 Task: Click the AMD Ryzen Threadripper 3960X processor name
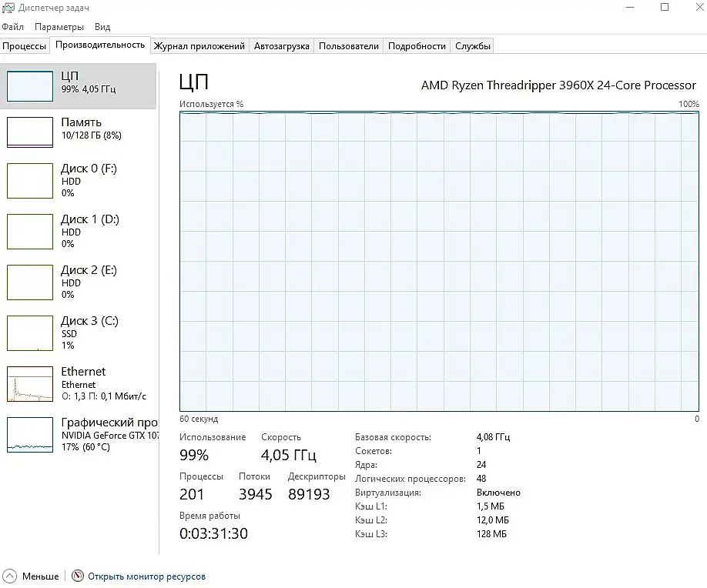tap(558, 85)
